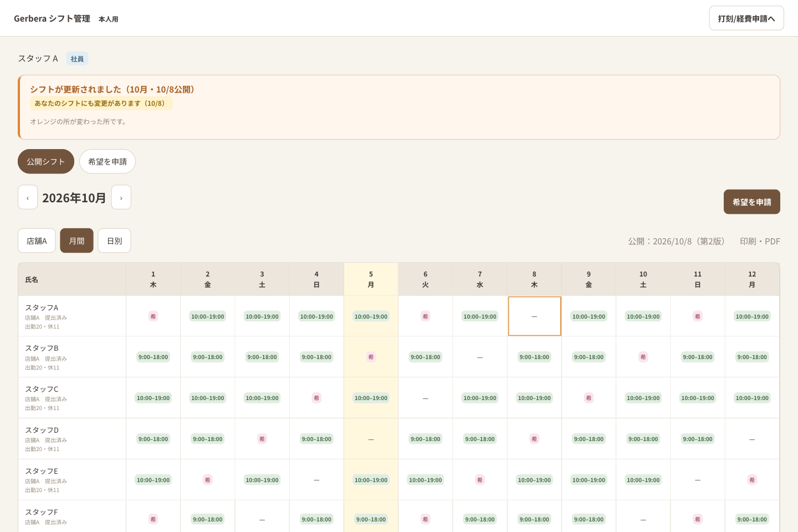Click スタッフA's 10:00–19:00 shift on day 2
Screen dimensions: 798x532
click(x=208, y=316)
